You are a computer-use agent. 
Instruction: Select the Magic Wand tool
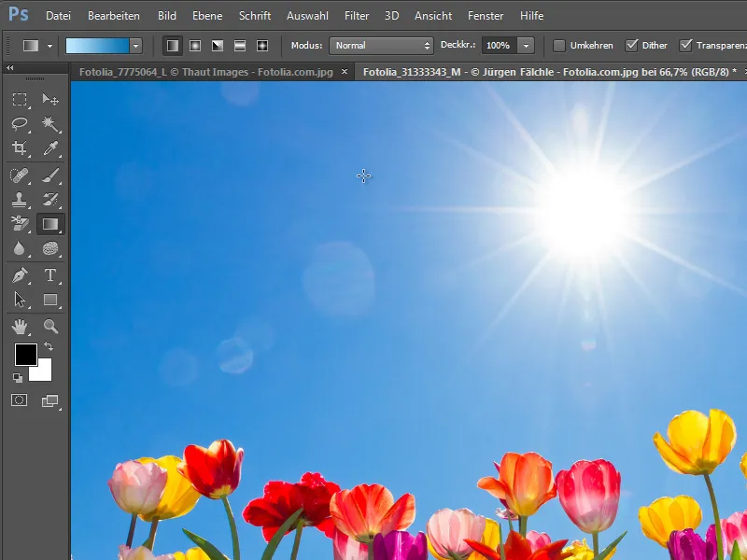point(50,124)
